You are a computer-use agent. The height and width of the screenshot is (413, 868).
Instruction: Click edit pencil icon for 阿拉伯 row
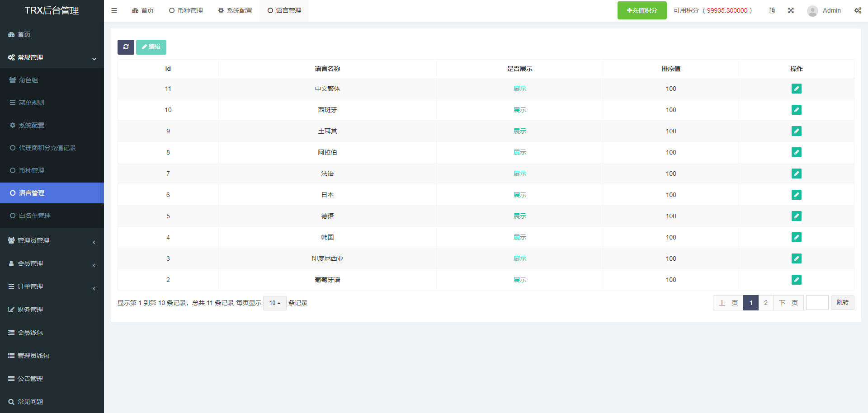coord(796,152)
